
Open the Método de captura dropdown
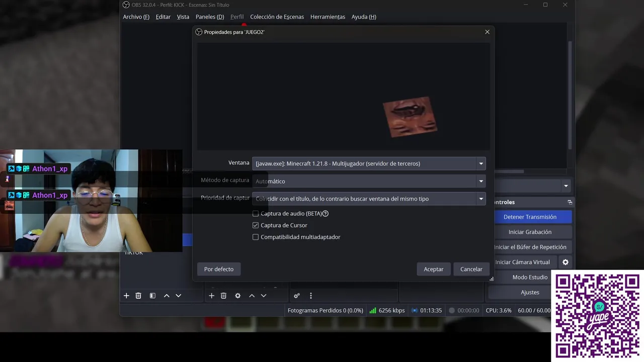369,181
